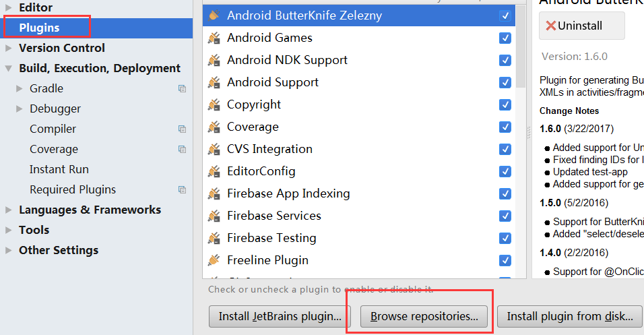
Task: Click the Android ButterKnife Zelezny plugin icon
Action: pos(214,16)
